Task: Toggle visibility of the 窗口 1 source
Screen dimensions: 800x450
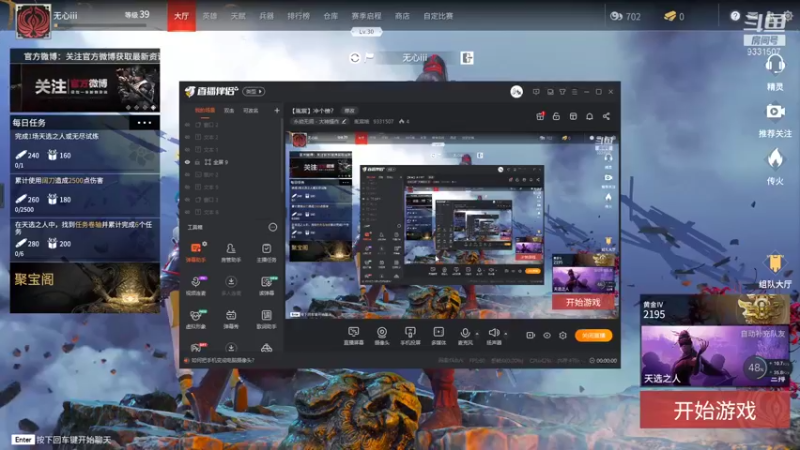Action: click(187, 199)
